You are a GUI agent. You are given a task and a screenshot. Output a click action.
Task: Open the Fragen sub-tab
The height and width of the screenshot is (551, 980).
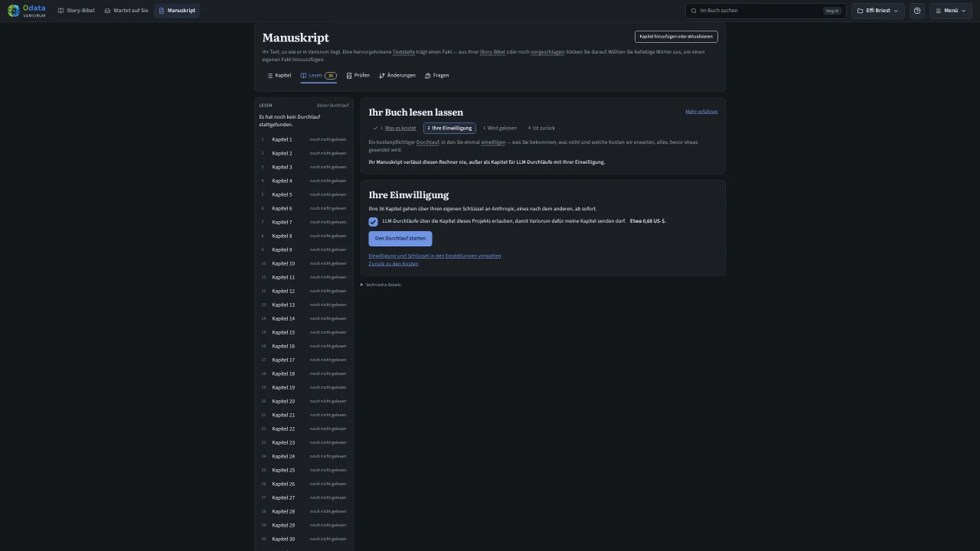[x=437, y=76]
